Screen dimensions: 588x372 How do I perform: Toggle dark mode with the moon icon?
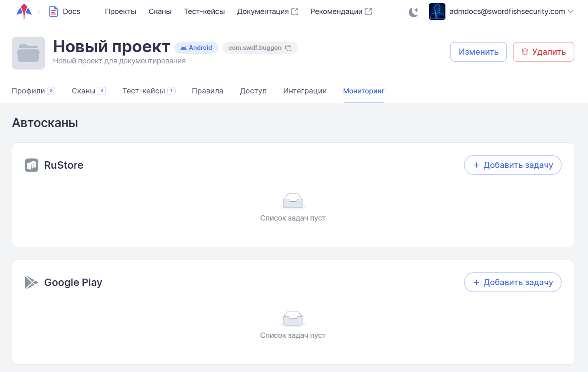413,12
